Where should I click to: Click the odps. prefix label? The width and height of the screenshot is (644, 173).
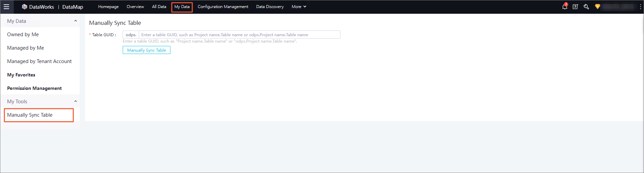(131, 35)
